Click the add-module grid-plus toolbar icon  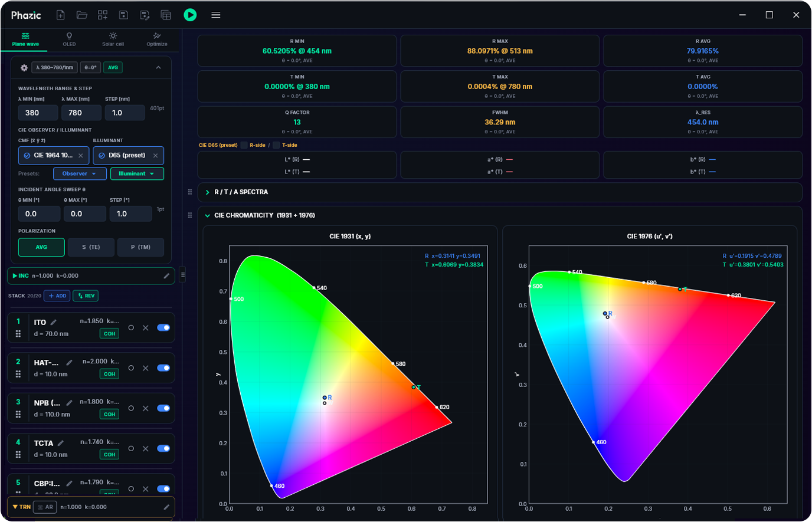click(x=103, y=15)
